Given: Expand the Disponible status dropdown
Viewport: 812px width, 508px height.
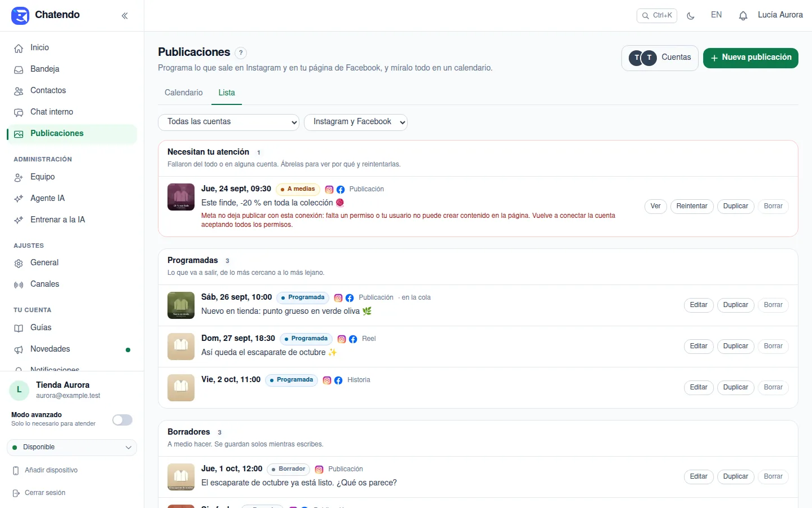Looking at the screenshot, I should tap(72, 448).
